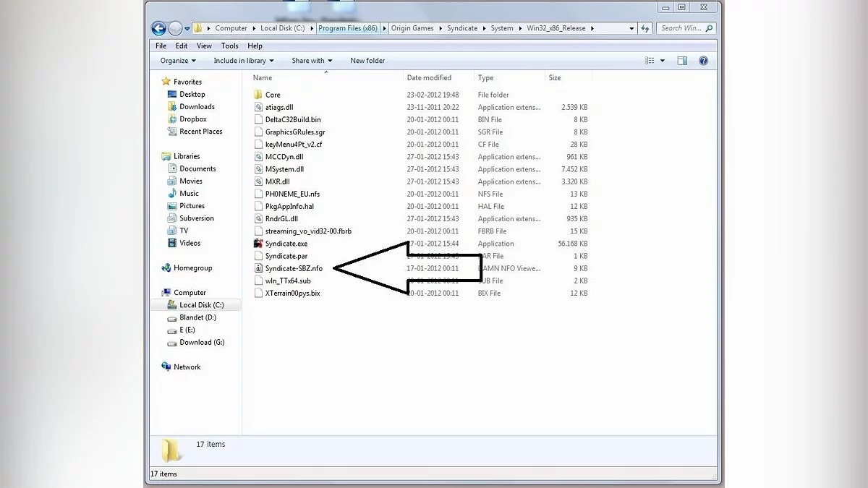Click the RndrGL.dll file icon
This screenshot has width=868, height=488.
click(259, 218)
